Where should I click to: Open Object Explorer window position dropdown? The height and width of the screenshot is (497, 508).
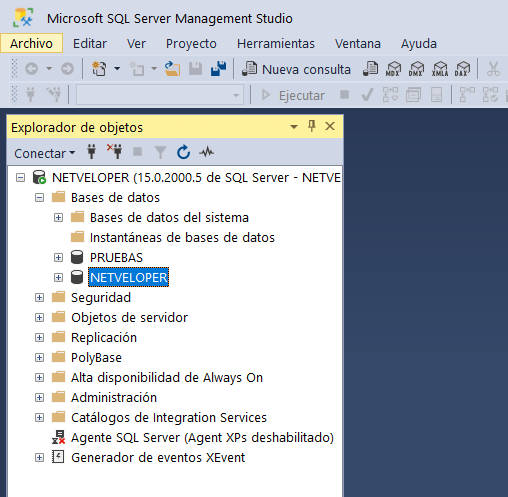tap(294, 127)
